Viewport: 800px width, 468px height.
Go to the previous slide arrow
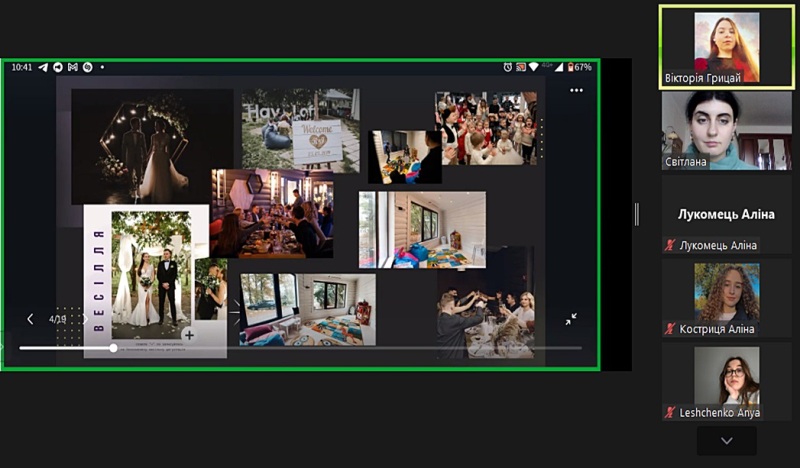[x=30, y=319]
